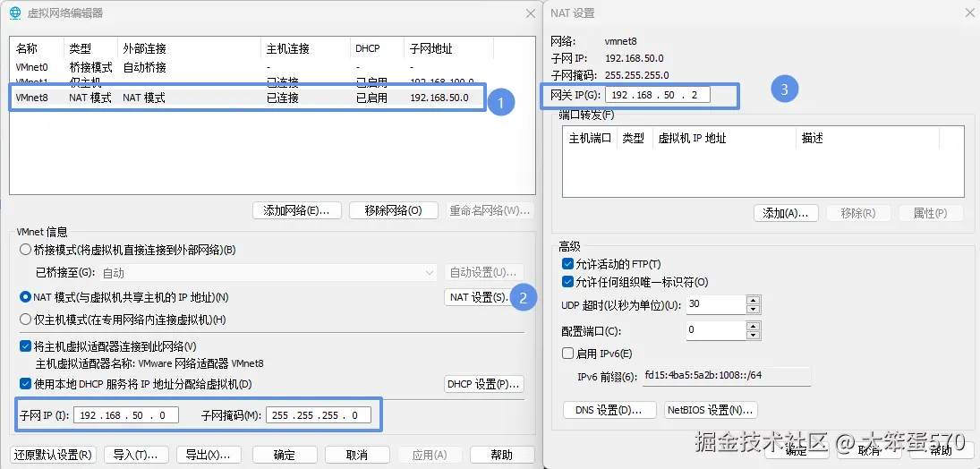Image resolution: width=980 pixels, height=469 pixels.
Task: Click 帮助 in Virtual Network Editor
Action: [502, 455]
